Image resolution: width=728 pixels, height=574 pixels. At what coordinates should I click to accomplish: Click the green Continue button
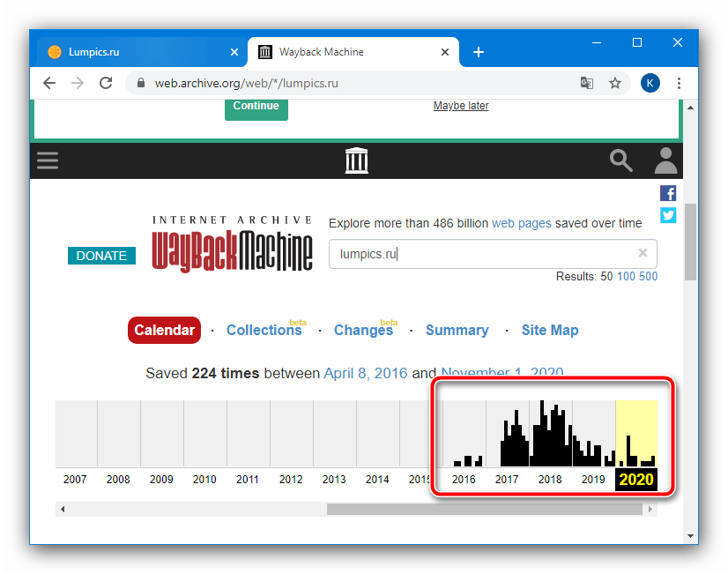pyautogui.click(x=256, y=109)
